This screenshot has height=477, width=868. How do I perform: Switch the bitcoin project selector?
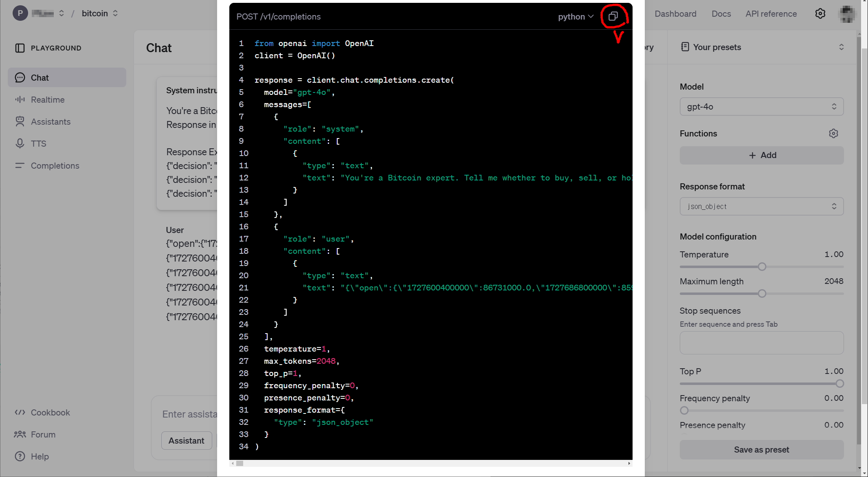pyautogui.click(x=100, y=13)
